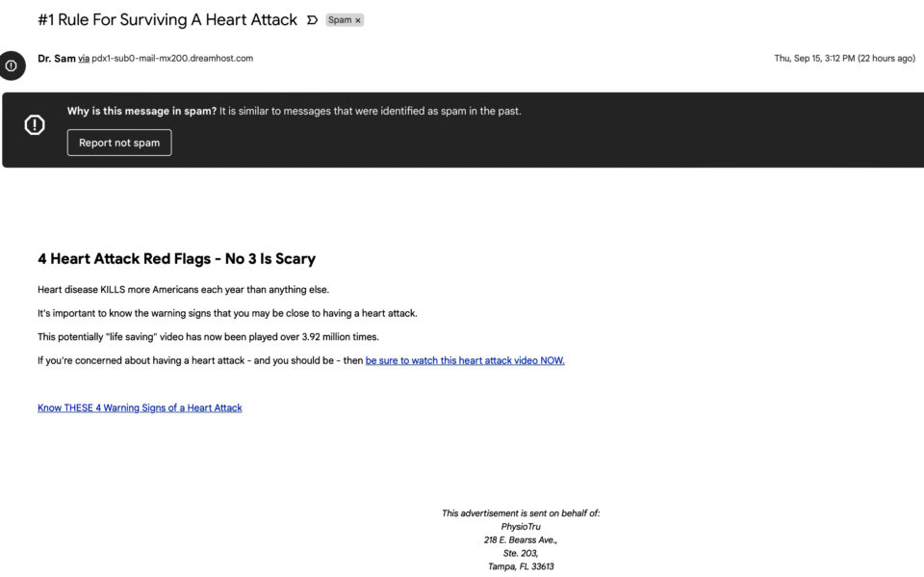Click the email subject line title

click(x=167, y=20)
